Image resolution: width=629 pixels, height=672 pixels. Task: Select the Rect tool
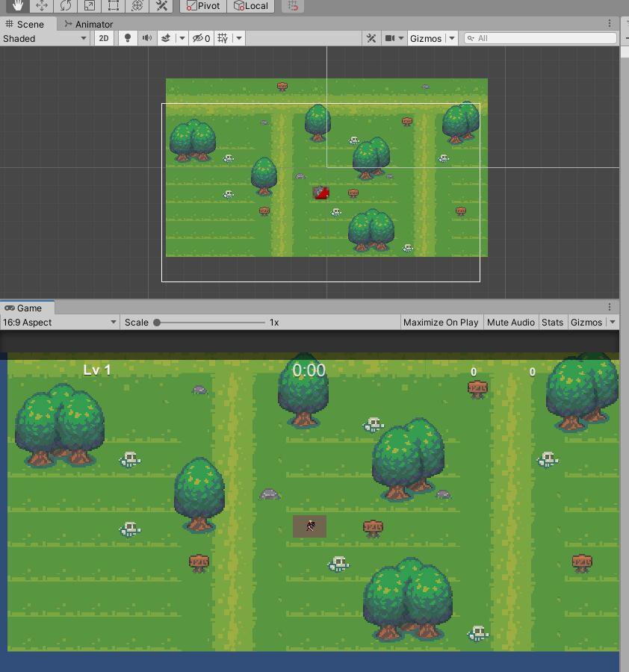[x=114, y=5]
